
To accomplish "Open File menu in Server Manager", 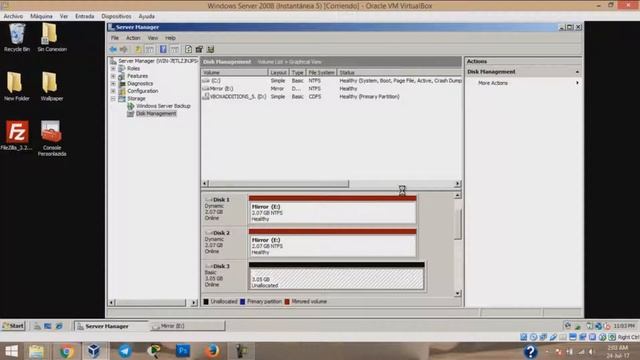I will (x=115, y=38).
